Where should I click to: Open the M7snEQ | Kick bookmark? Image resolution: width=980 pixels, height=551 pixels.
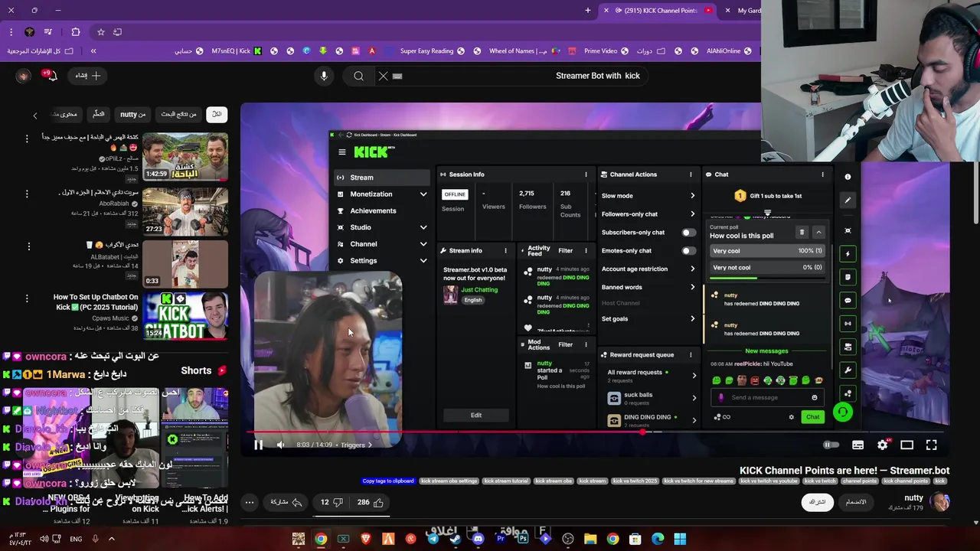(x=238, y=51)
